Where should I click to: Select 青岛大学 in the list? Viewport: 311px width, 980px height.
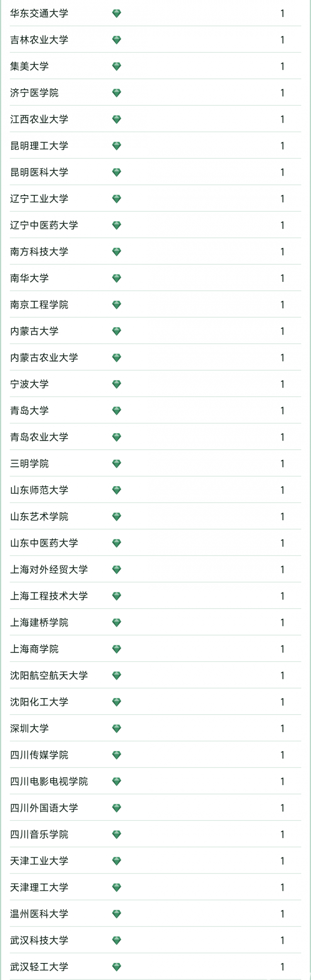pyautogui.click(x=29, y=410)
